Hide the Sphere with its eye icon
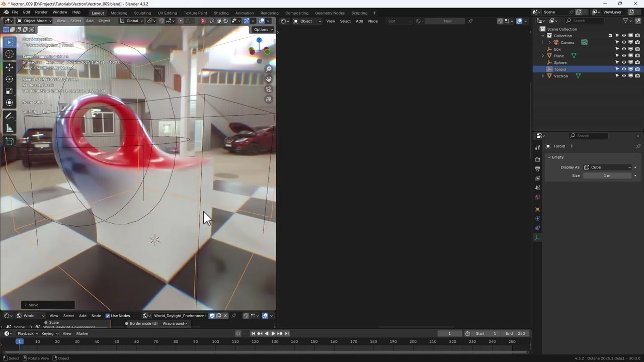The width and height of the screenshot is (644, 362). (x=624, y=62)
